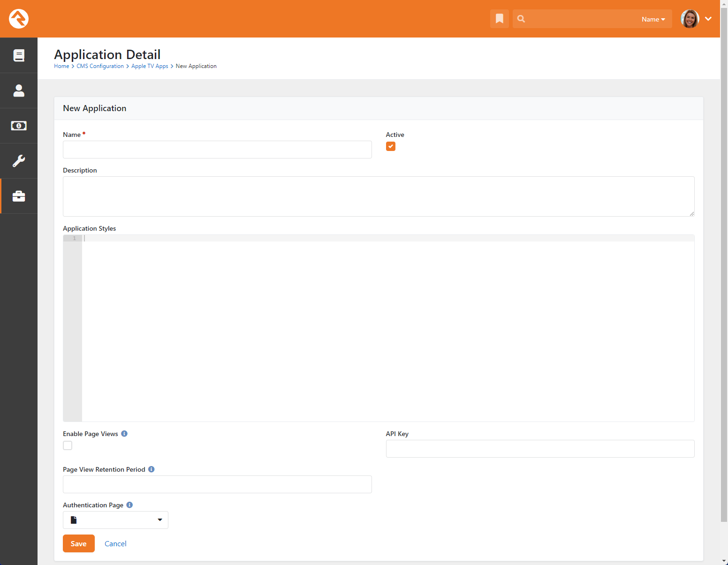
Task: Open the People sidebar icon
Action: coord(19,90)
